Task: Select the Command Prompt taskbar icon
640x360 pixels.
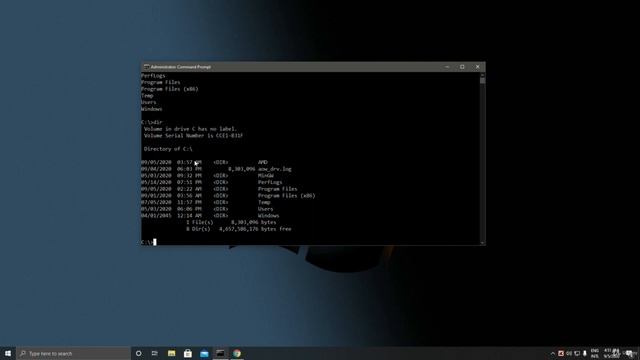Action: pyautogui.click(x=220, y=353)
